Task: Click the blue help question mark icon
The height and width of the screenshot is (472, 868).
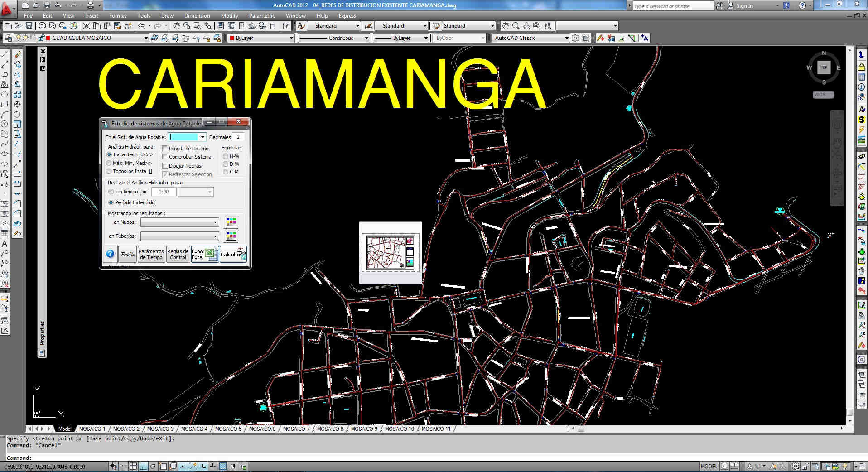Action: coord(110,254)
